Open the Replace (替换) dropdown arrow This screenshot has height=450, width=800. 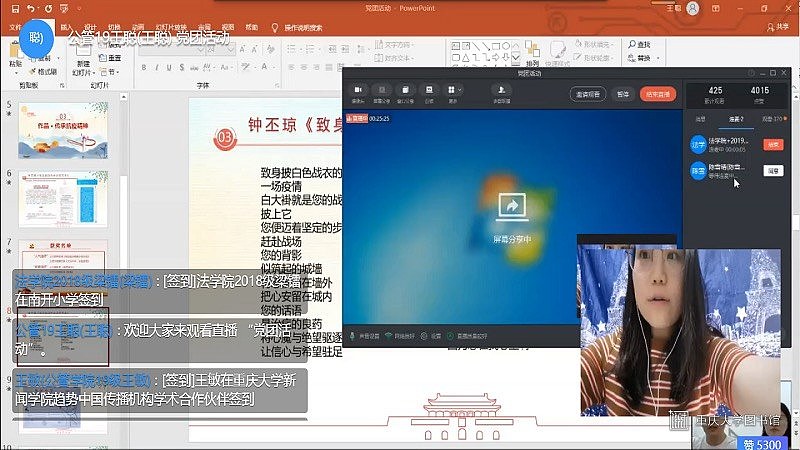656,59
